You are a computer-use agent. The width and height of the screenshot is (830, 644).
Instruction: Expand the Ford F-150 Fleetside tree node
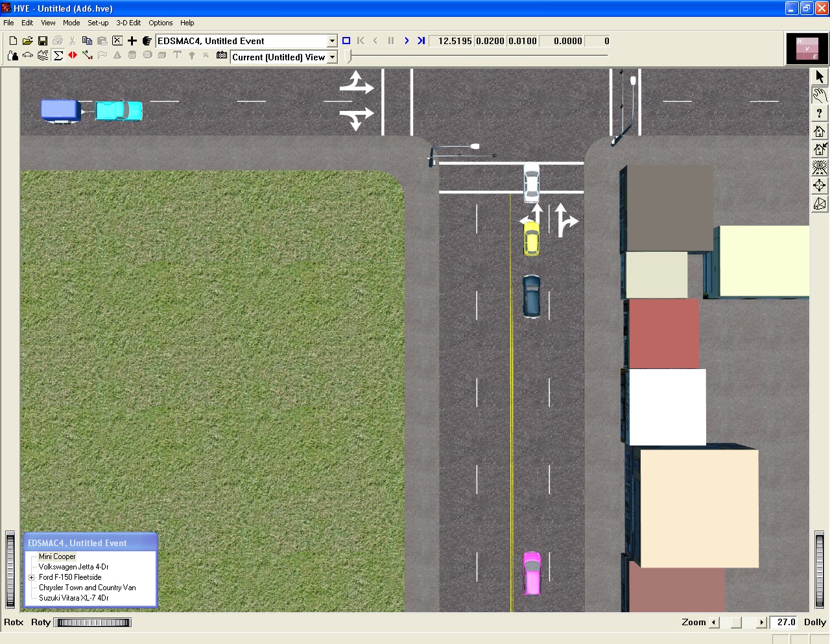tap(31, 577)
